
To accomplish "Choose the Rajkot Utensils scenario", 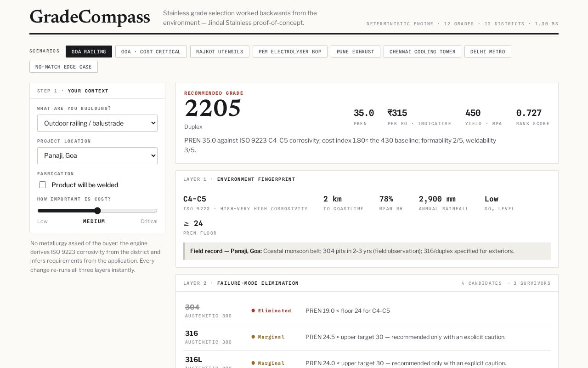I will point(220,52).
